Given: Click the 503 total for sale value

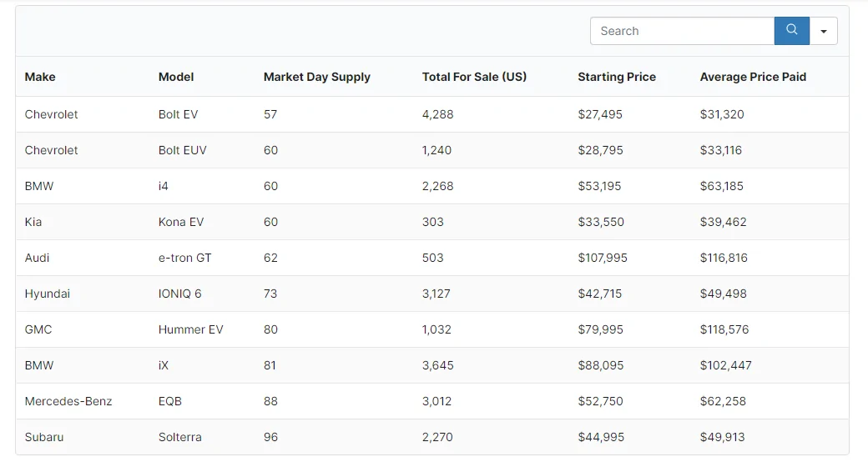Looking at the screenshot, I should click(433, 258).
